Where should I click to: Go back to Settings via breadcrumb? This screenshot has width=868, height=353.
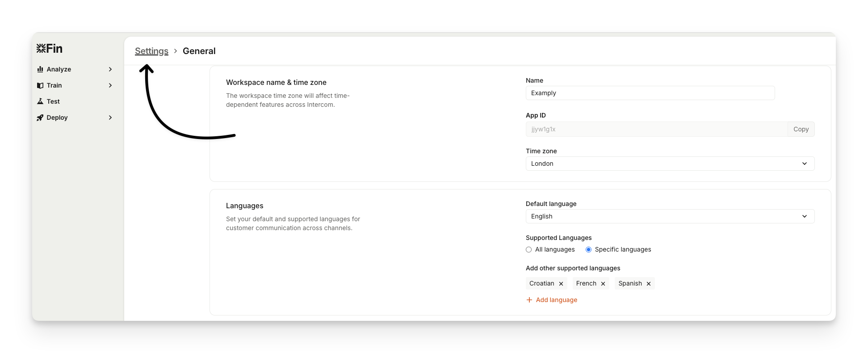coord(151,51)
